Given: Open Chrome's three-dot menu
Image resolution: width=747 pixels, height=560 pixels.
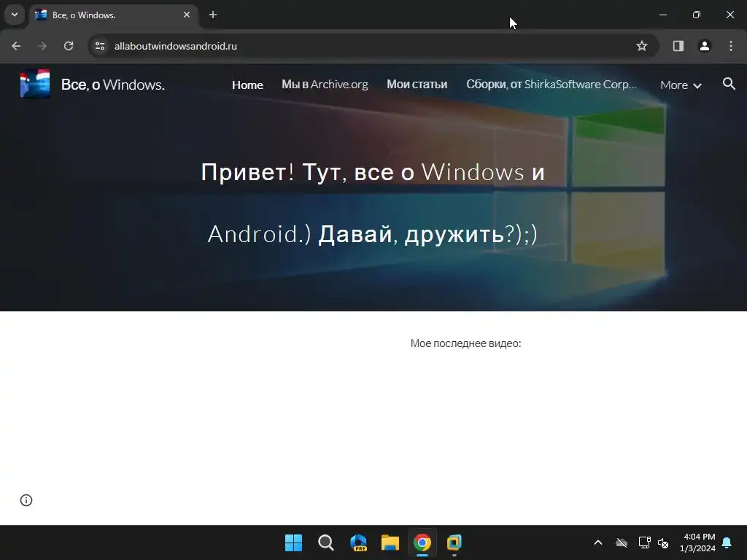Looking at the screenshot, I should (731, 46).
